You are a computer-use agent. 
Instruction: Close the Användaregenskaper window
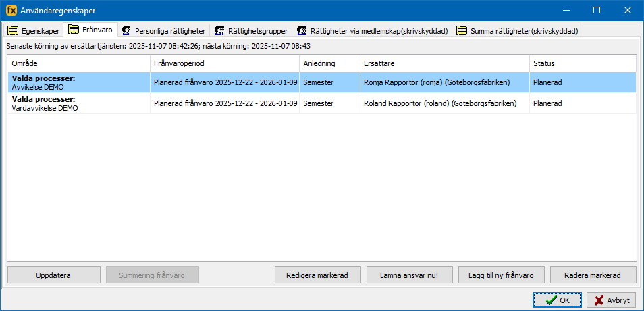pos(628,11)
